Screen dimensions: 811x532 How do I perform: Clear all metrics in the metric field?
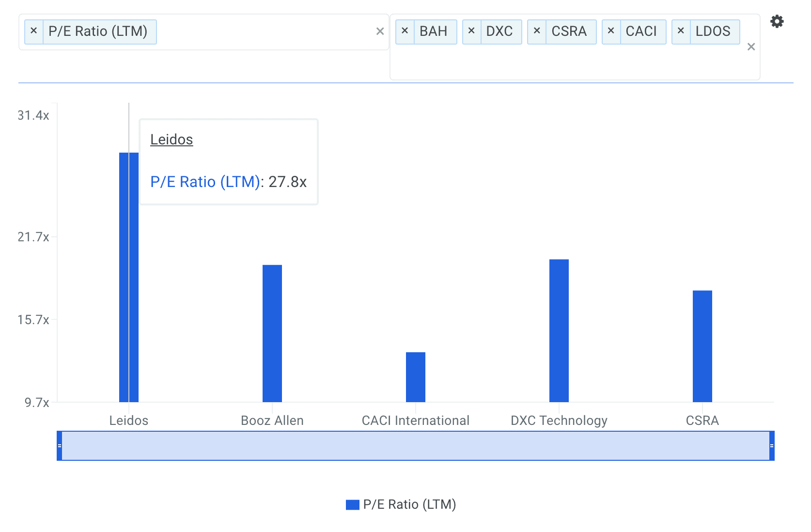pyautogui.click(x=380, y=32)
